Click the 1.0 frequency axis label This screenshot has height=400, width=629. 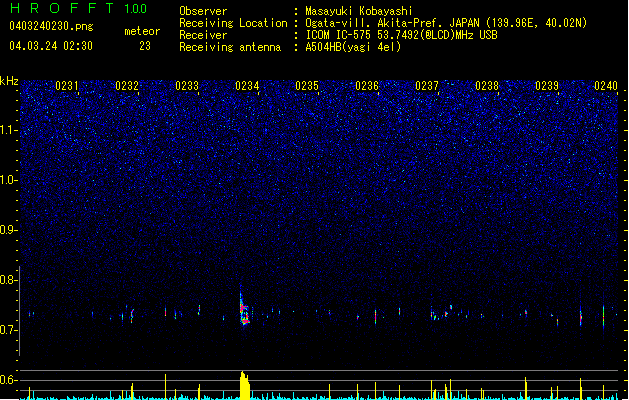click(8, 180)
